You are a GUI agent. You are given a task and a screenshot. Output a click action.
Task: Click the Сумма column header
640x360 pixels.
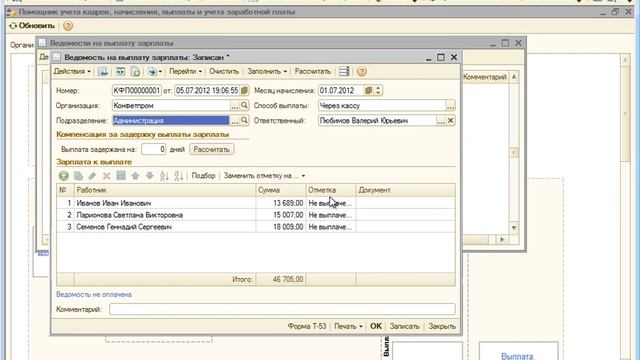281,190
